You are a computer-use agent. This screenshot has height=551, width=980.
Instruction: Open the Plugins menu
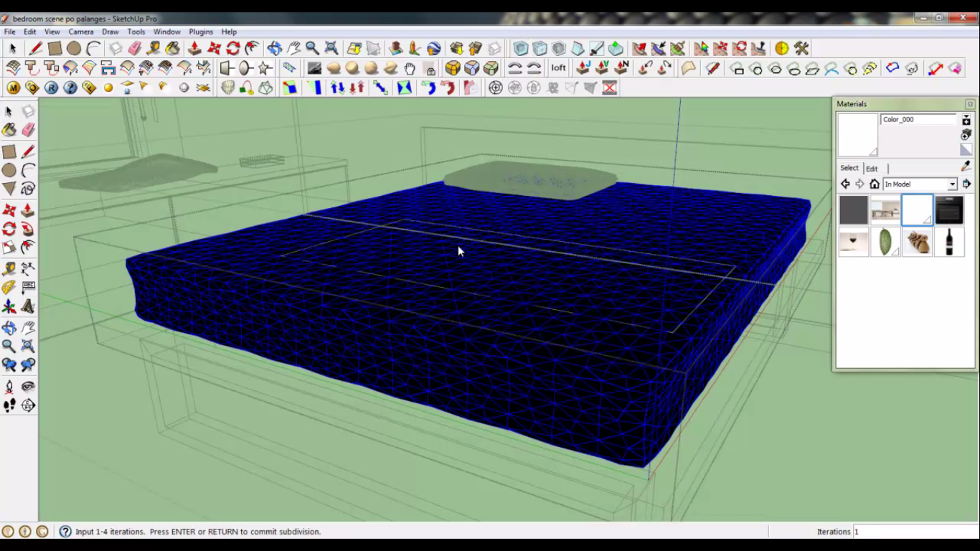click(x=201, y=32)
